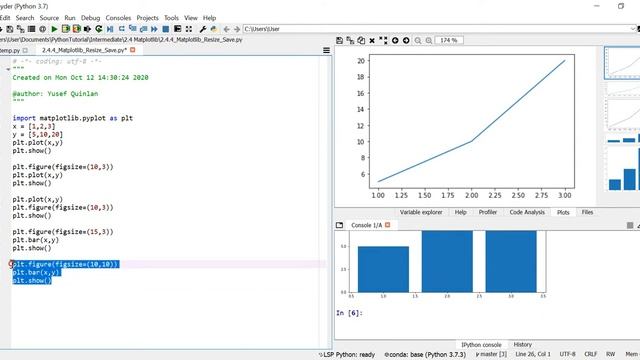Run selection or current line icon
The width and height of the screenshot is (640, 360).
(x=87, y=29)
